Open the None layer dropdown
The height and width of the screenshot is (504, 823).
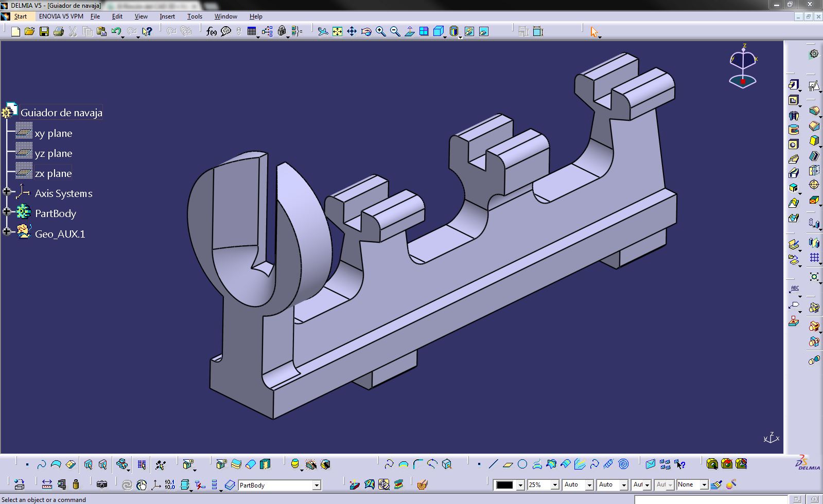[704, 485]
